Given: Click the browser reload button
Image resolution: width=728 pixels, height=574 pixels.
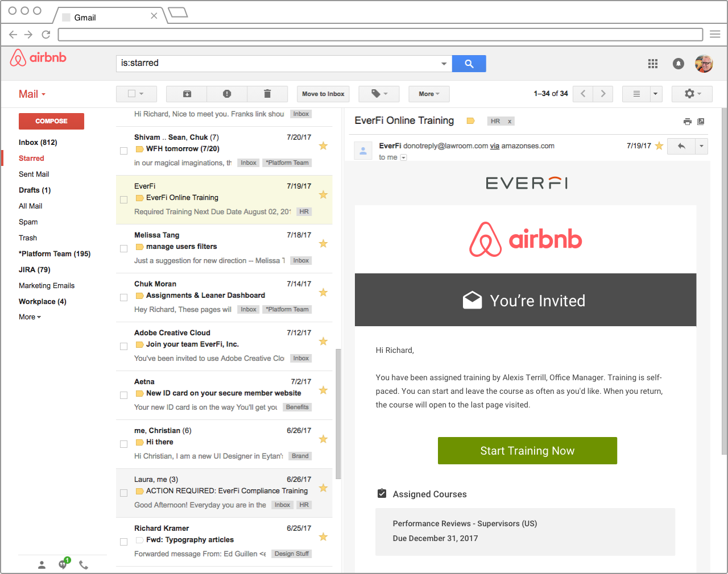Looking at the screenshot, I should 46,35.
